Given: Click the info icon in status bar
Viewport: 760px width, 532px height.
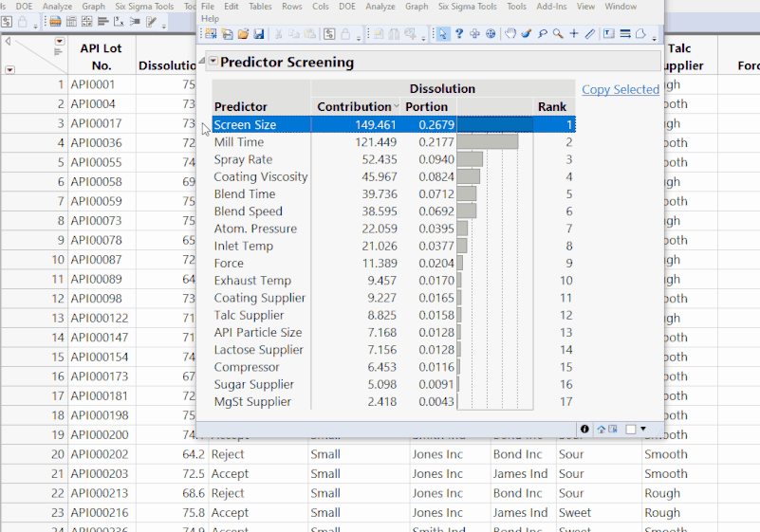Looking at the screenshot, I should [x=584, y=430].
